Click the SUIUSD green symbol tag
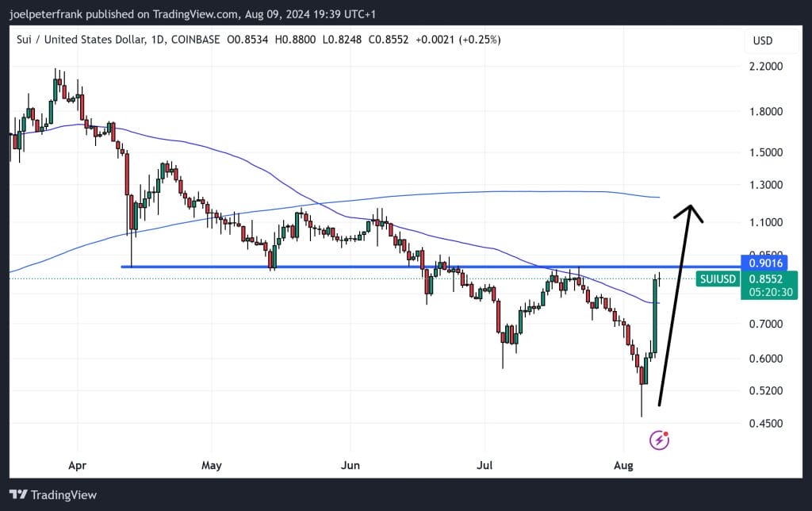 tap(718, 279)
